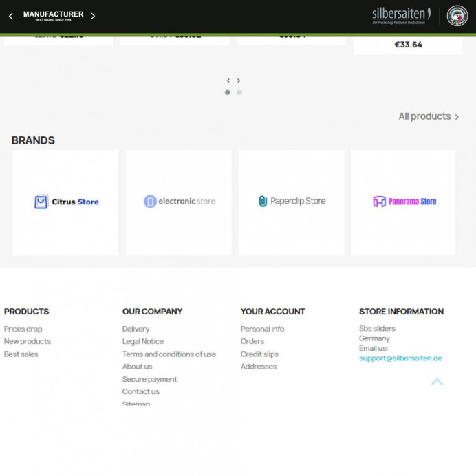This screenshot has height=476, width=476.
Task: Click the PrestaShop Platinum partner badge
Action: click(457, 16)
